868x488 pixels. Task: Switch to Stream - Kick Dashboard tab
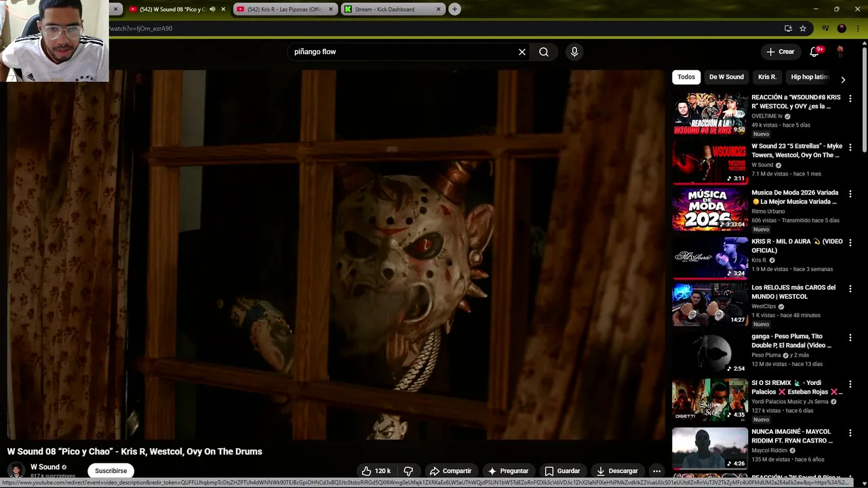click(x=384, y=9)
